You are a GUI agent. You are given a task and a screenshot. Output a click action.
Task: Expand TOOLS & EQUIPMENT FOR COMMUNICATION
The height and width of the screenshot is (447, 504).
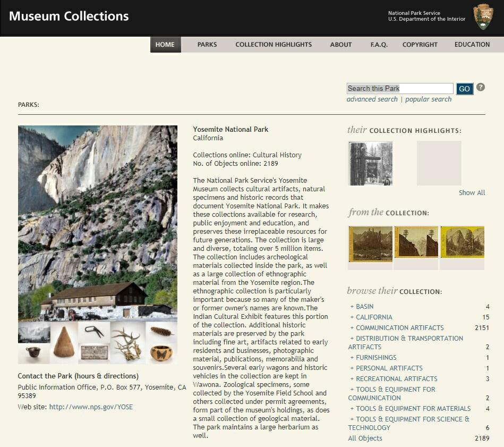pyautogui.click(x=392, y=394)
